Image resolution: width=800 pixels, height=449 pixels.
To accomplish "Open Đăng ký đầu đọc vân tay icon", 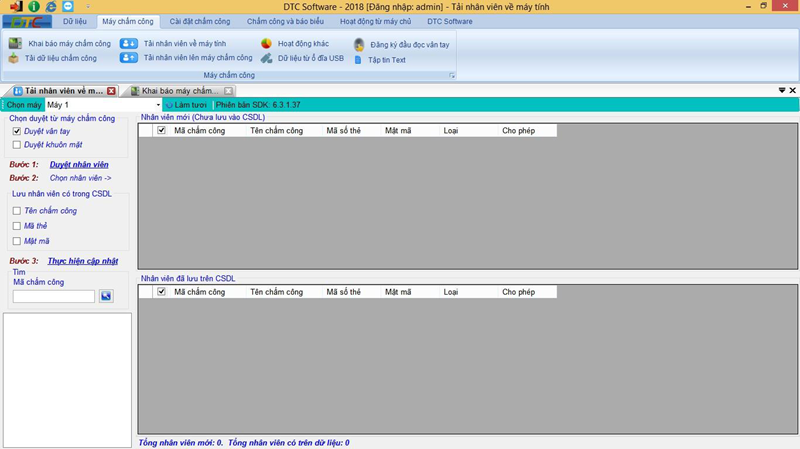I will coord(359,45).
